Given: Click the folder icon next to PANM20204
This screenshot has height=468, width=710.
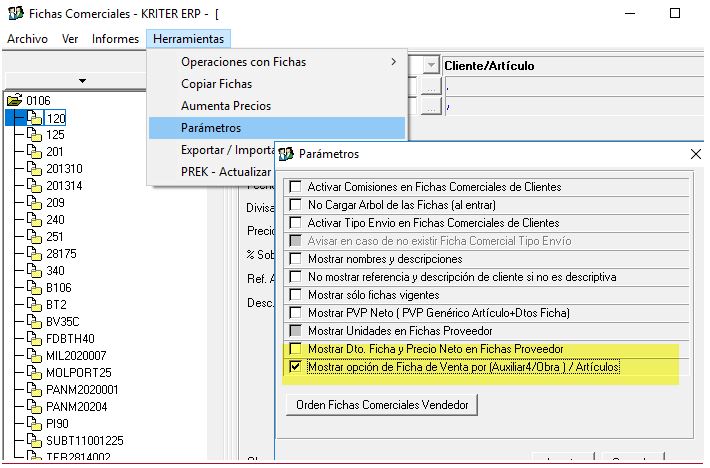Looking at the screenshot, I should click(x=34, y=406).
